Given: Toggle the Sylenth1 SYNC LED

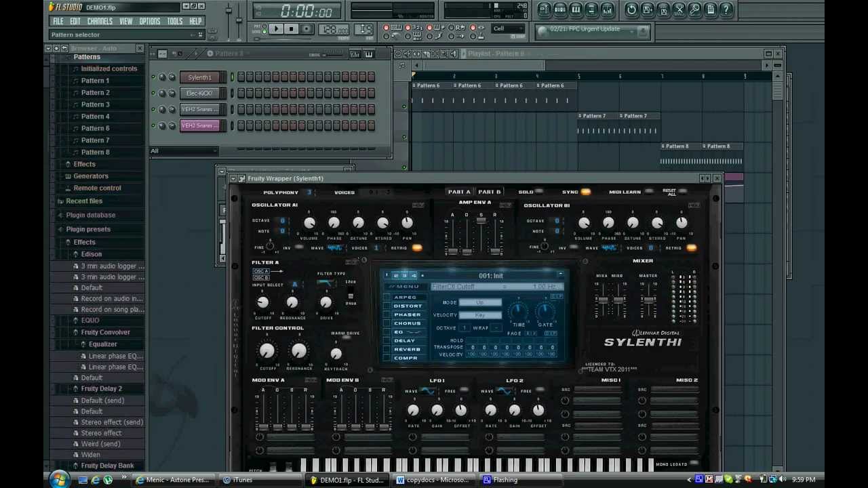Looking at the screenshot, I should (x=585, y=192).
